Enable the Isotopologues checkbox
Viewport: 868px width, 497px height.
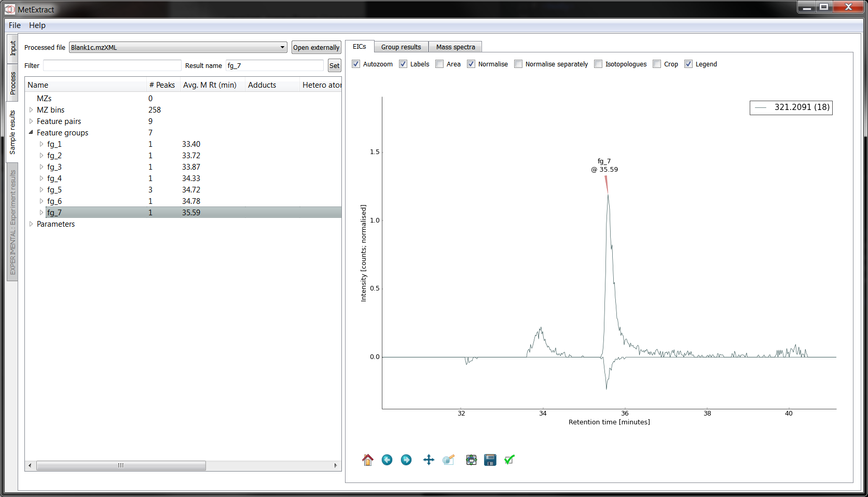coord(598,64)
